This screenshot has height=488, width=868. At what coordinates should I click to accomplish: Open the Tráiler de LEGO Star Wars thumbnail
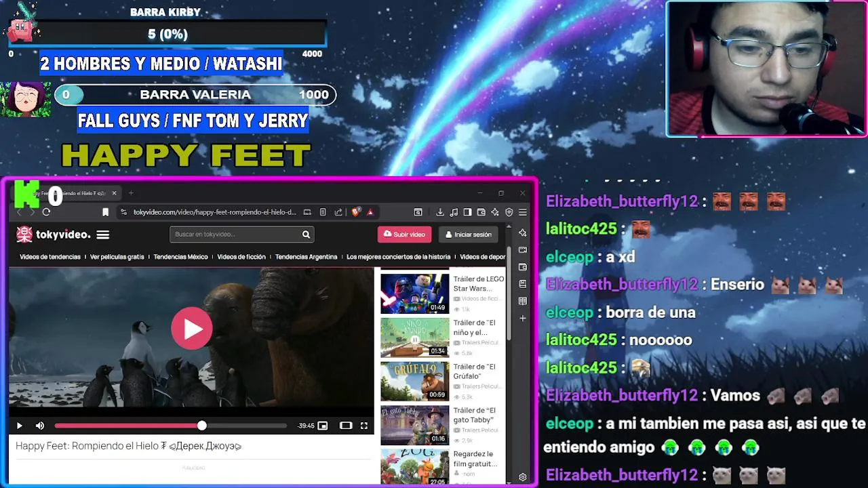tap(414, 293)
